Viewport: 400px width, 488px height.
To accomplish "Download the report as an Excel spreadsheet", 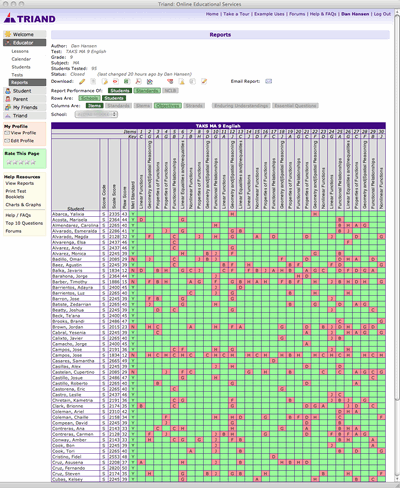I will [x=127, y=81].
